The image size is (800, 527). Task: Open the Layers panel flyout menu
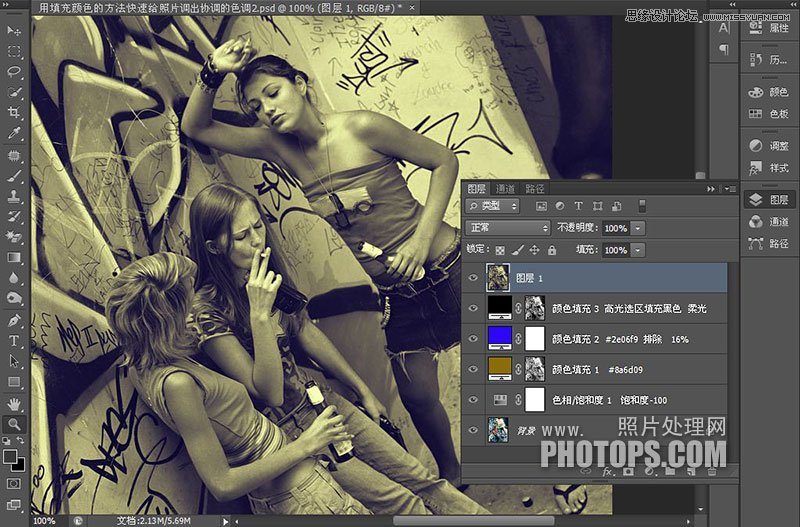tap(730, 189)
